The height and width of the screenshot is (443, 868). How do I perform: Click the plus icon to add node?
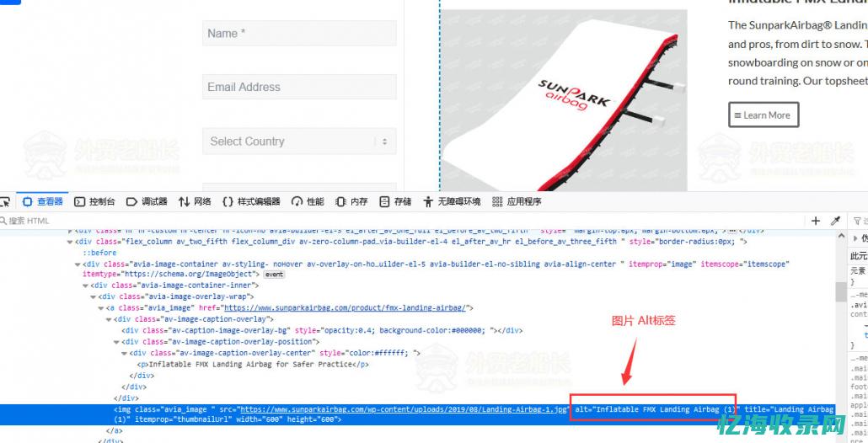[816, 221]
